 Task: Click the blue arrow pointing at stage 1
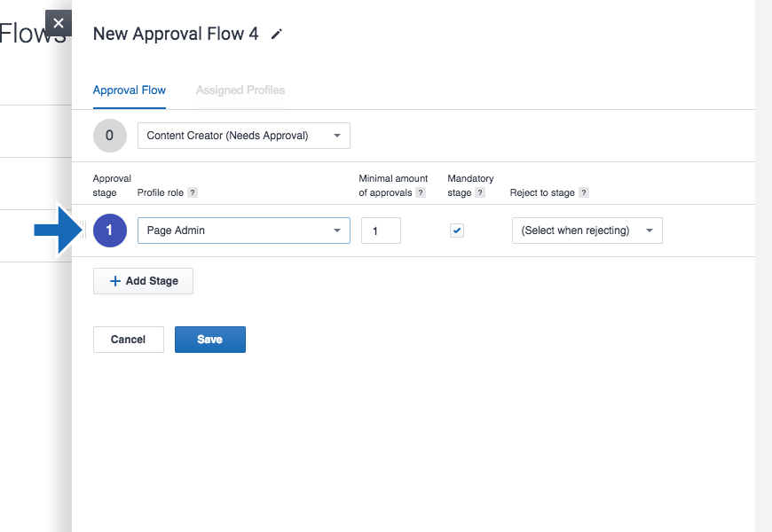[x=55, y=231]
